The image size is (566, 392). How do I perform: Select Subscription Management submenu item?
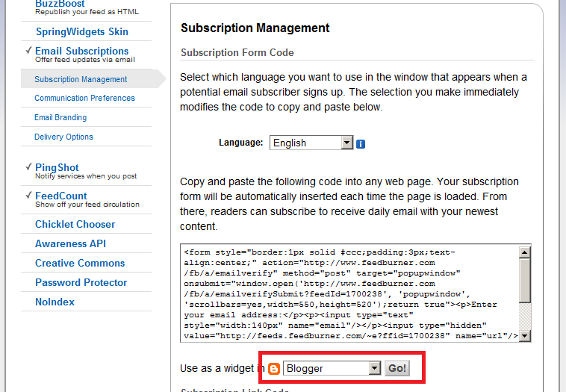coord(81,79)
